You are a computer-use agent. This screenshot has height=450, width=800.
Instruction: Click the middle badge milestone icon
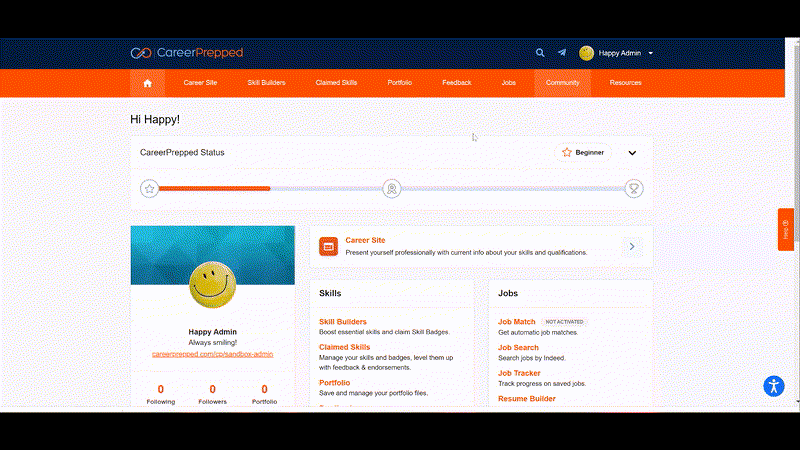point(392,189)
